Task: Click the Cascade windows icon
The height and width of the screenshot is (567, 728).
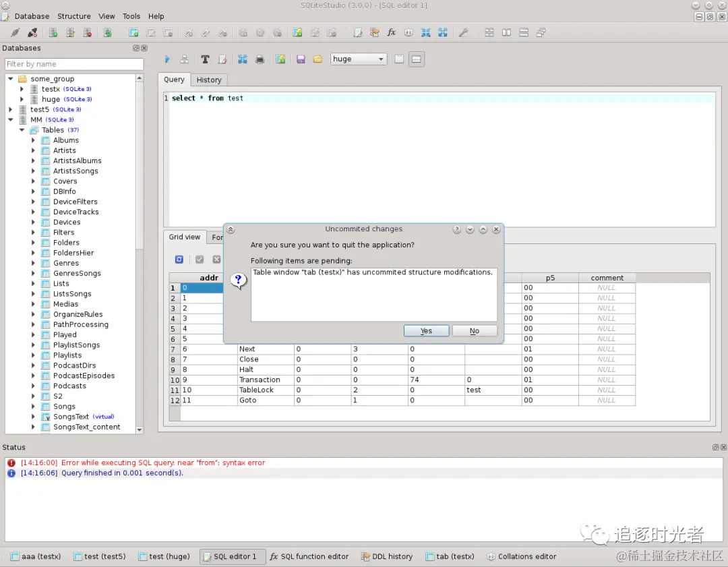Action: (541, 32)
